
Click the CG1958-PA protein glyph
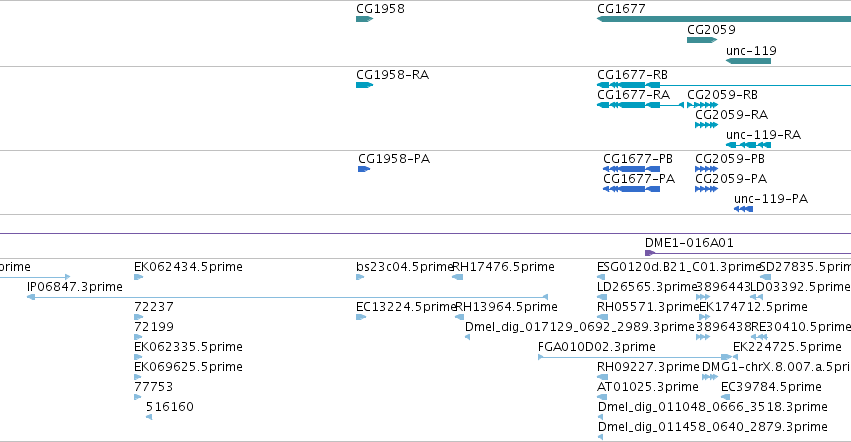click(x=364, y=169)
